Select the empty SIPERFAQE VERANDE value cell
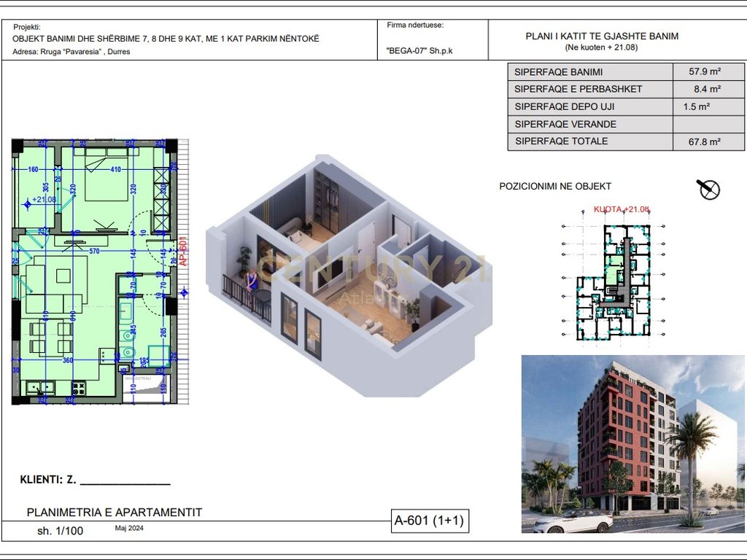This screenshot has width=747, height=560. point(703,124)
